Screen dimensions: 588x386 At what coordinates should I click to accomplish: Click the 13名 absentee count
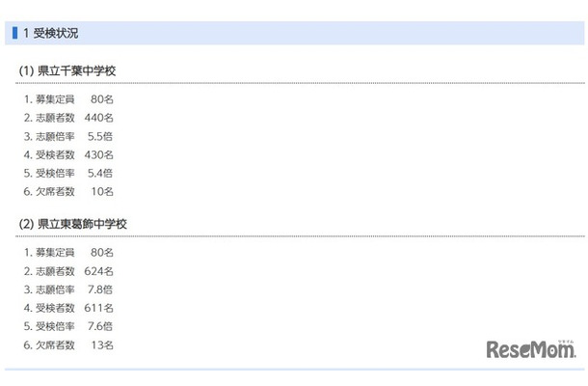pos(102,345)
